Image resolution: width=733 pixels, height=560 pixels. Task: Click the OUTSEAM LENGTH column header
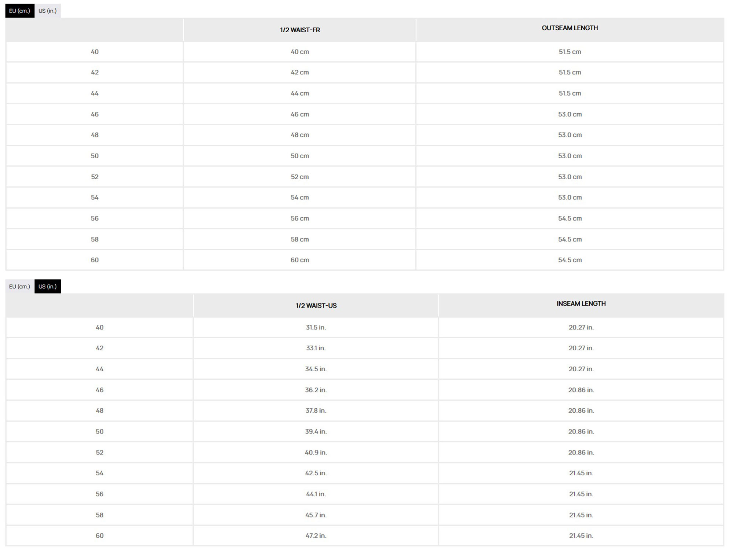click(570, 28)
